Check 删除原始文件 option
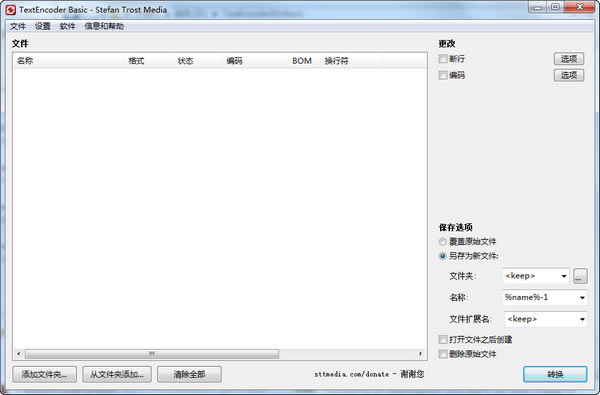The height and width of the screenshot is (395, 600). click(x=443, y=354)
